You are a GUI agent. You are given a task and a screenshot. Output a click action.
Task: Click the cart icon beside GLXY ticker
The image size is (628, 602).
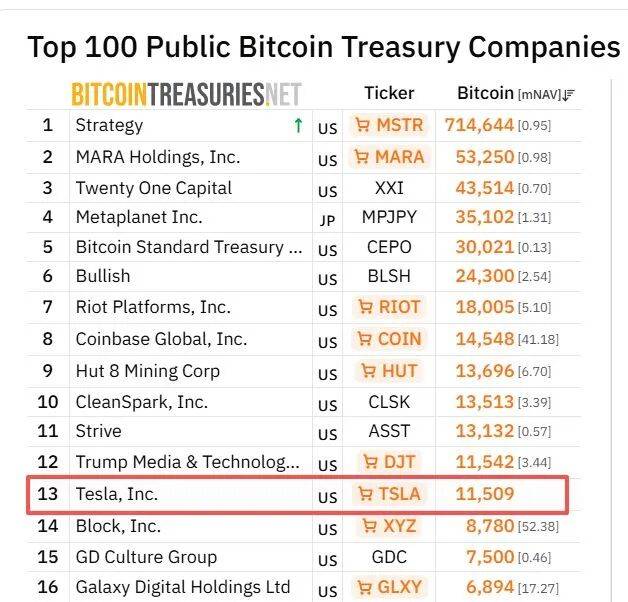coord(363,587)
